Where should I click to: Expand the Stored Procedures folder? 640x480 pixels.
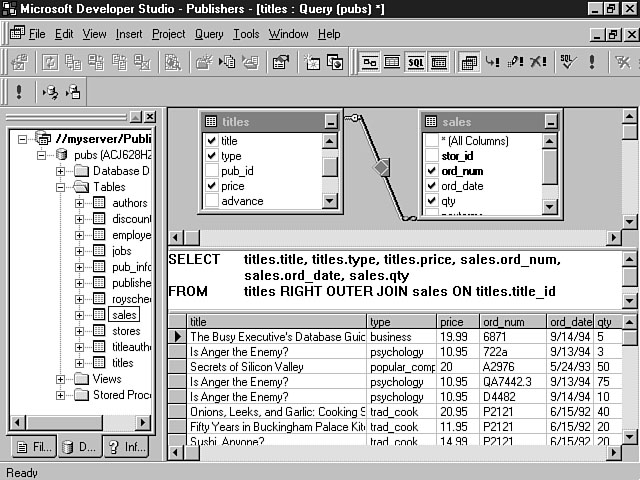61,395
